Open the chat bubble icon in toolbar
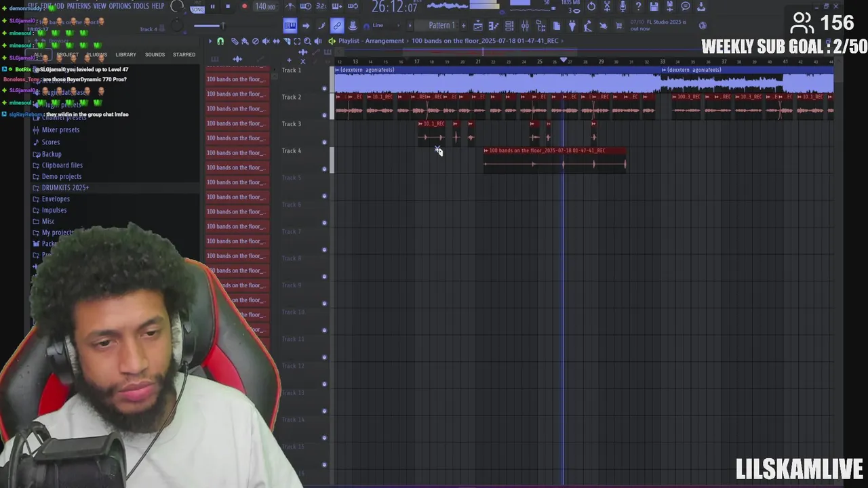Viewport: 868px width, 488px height. click(686, 6)
